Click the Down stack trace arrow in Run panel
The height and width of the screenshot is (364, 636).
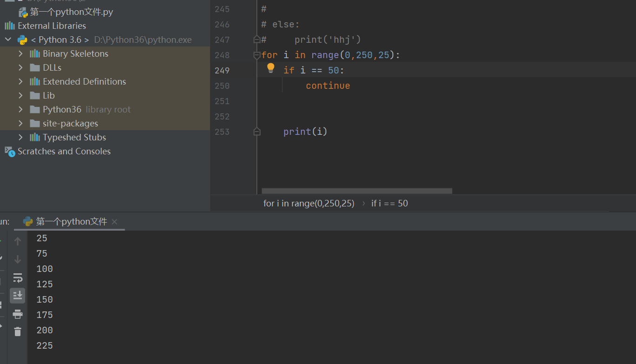coord(18,259)
